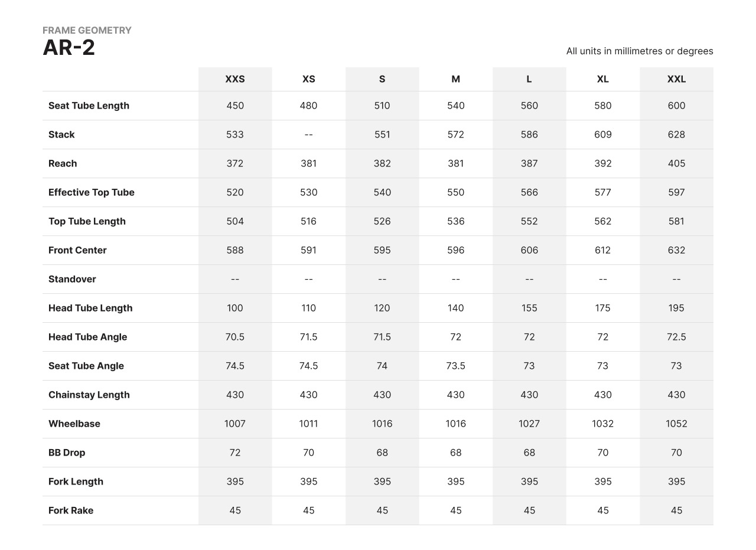
Task: Click the Head Tube Angle value 70.5
Action: (x=235, y=337)
